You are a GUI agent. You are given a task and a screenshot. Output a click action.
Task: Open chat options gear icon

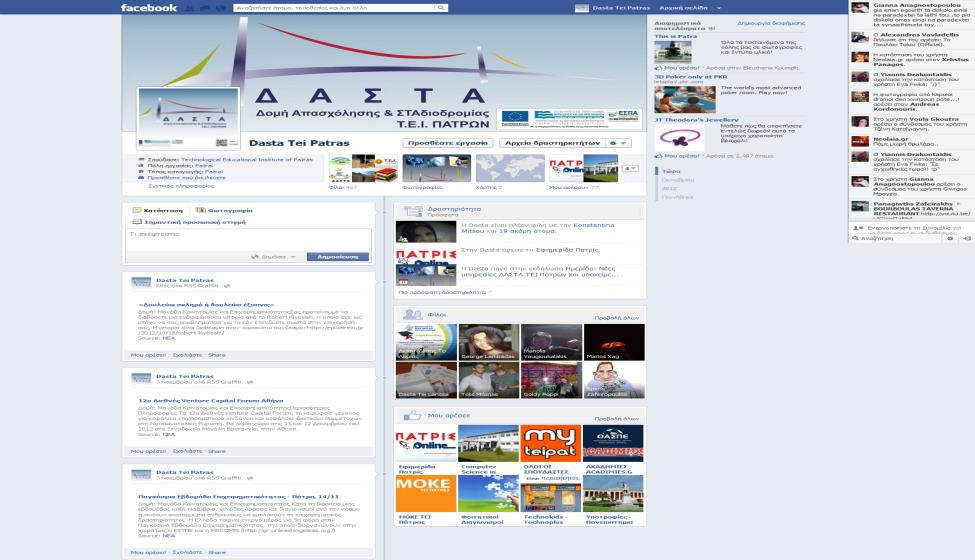pos(950,238)
